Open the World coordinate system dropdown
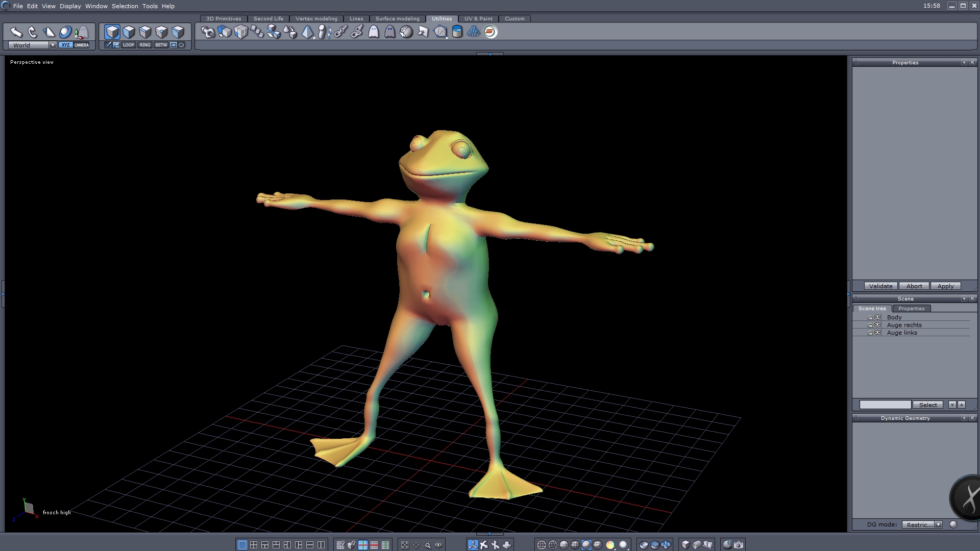Viewport: 980px width, 551px height. click(53, 45)
